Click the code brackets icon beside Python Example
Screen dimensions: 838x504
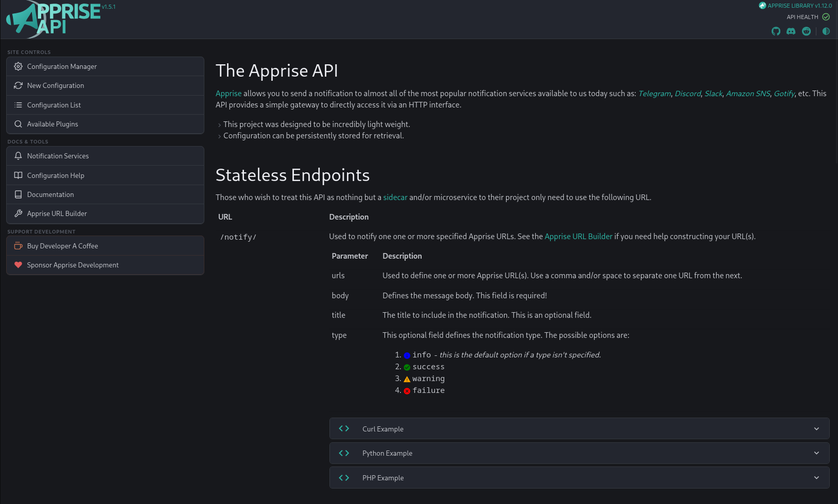[x=344, y=453]
